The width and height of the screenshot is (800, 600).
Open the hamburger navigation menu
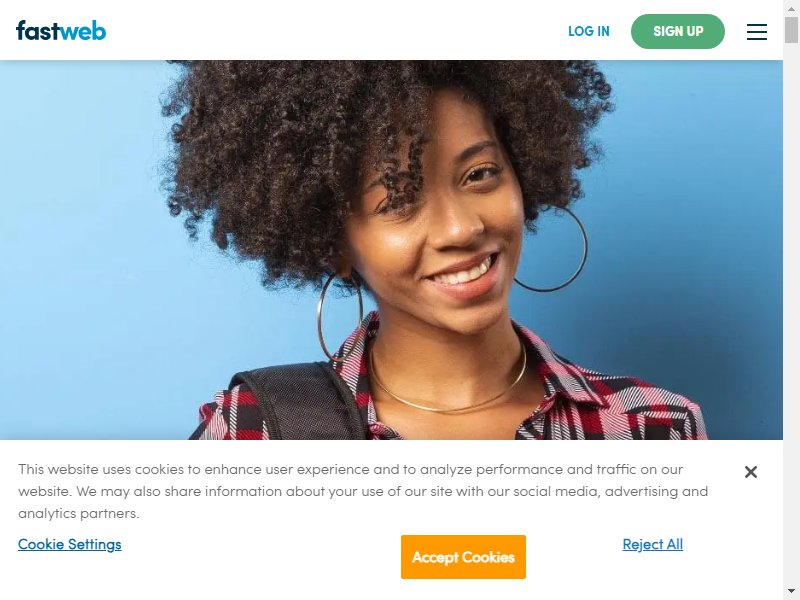click(757, 32)
